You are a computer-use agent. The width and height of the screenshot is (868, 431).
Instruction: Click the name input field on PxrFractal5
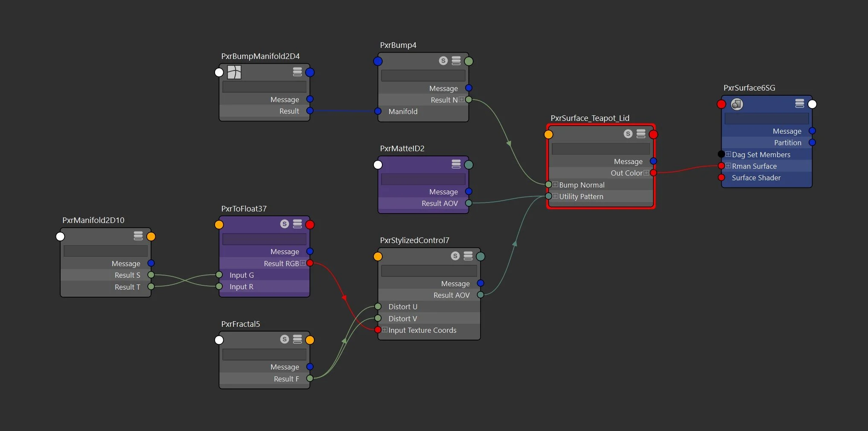[x=264, y=354]
